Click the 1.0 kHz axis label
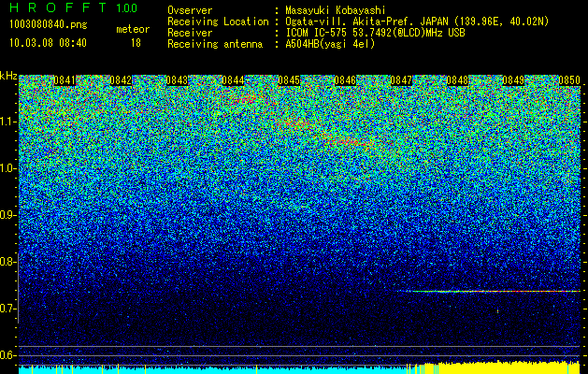 tap(7, 168)
